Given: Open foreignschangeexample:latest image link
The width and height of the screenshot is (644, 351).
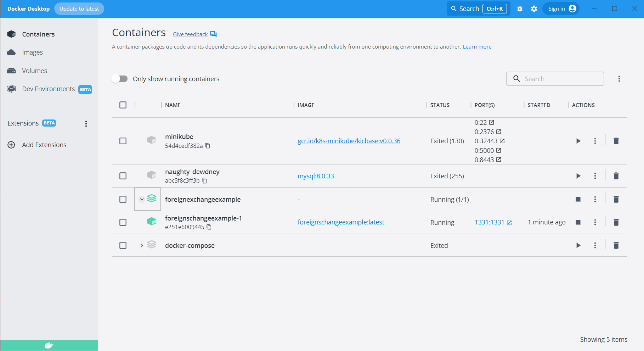Looking at the screenshot, I should click(x=341, y=222).
